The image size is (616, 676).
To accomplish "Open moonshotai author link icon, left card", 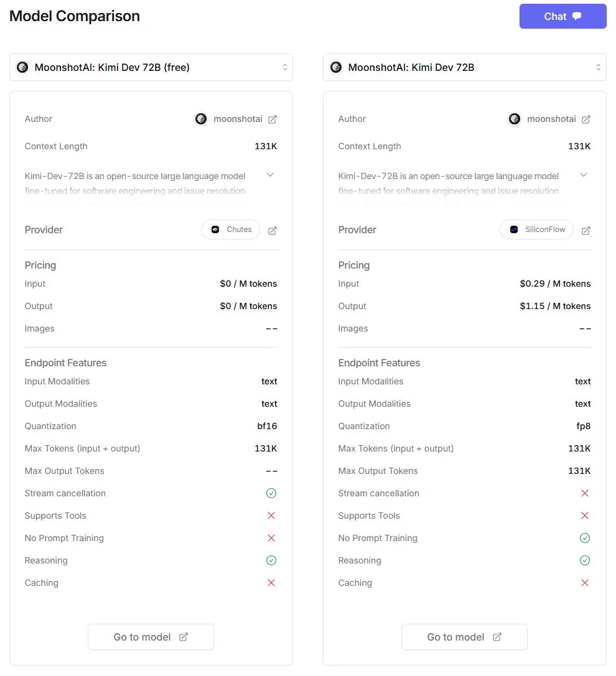I will [x=273, y=119].
